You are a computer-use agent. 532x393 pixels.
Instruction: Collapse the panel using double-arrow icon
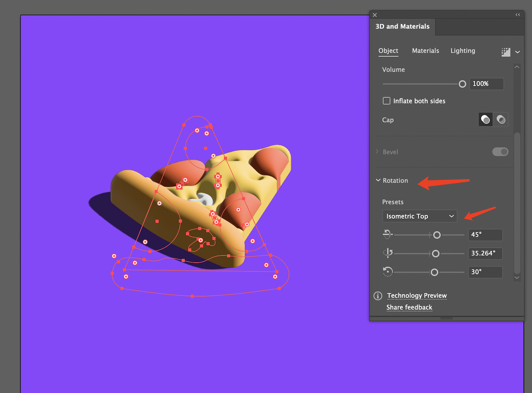tap(518, 15)
